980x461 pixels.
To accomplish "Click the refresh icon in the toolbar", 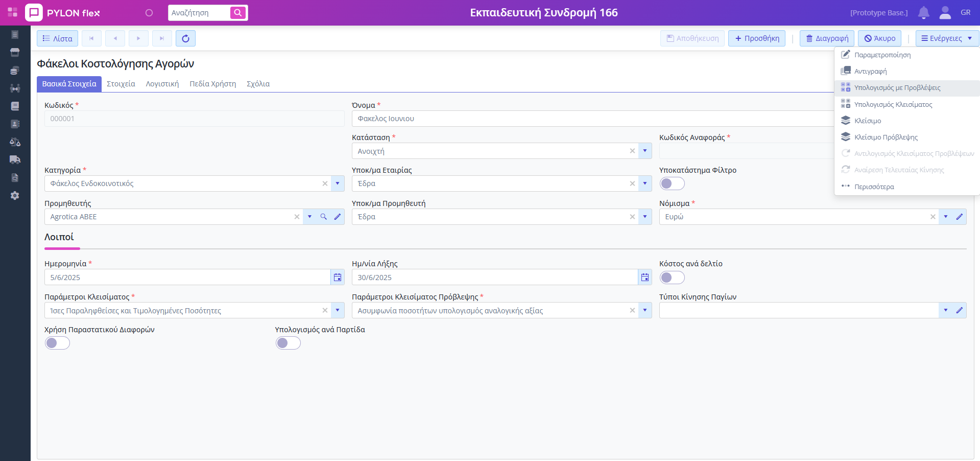I will 185,38.
